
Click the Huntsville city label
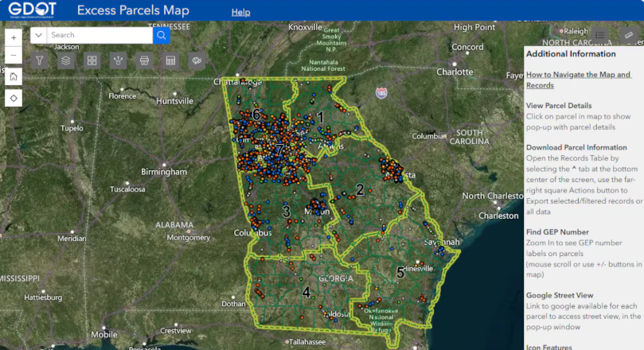click(x=174, y=101)
